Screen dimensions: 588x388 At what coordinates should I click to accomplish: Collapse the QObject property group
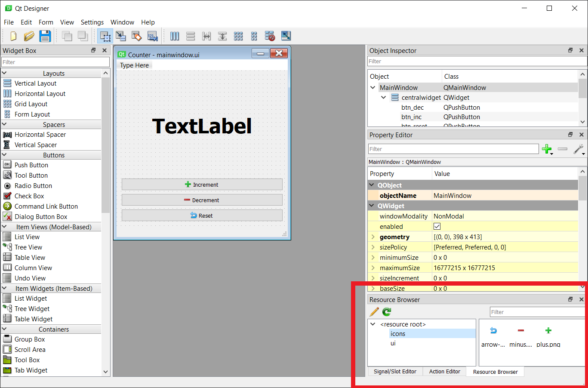coord(372,185)
